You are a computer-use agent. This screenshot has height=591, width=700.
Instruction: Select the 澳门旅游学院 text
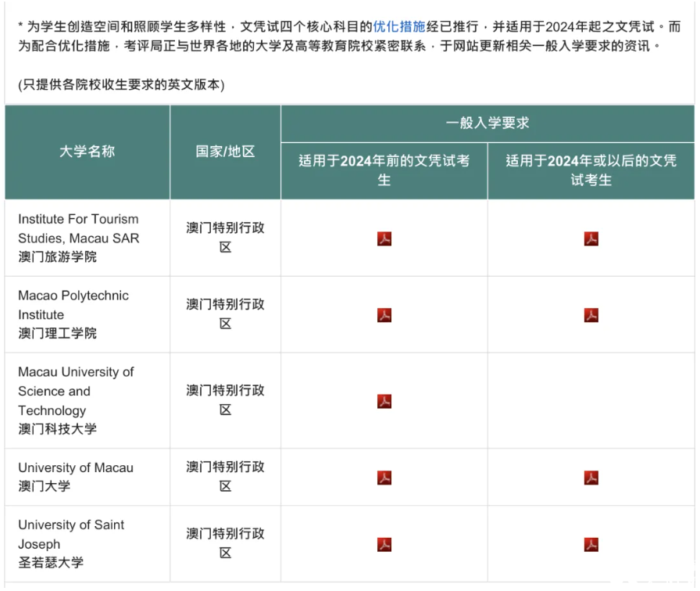57,257
